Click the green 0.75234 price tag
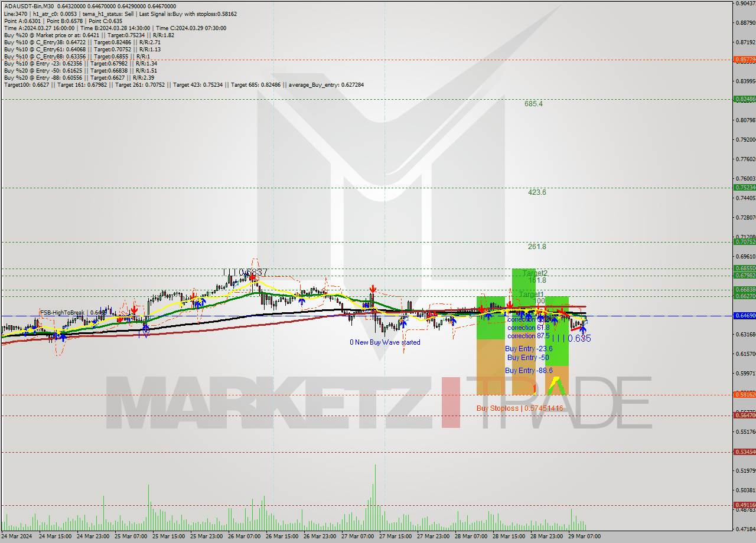The image size is (756, 543). pyautogui.click(x=745, y=187)
